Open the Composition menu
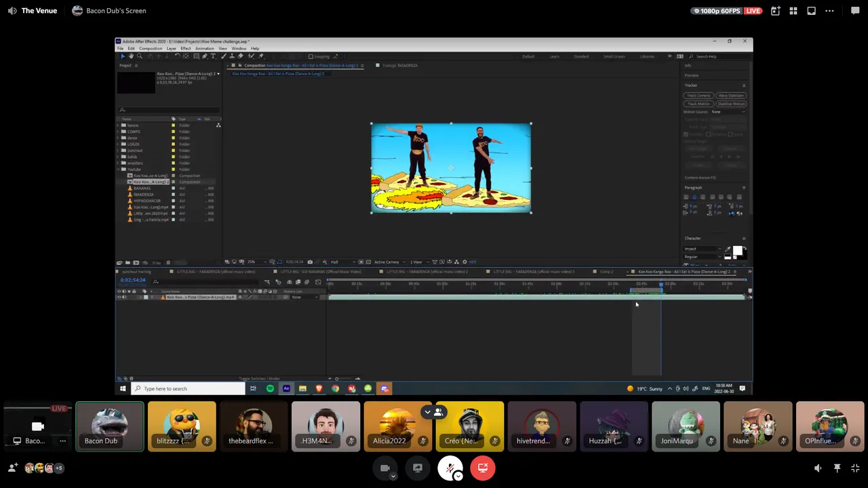868x488 pixels. [151, 49]
